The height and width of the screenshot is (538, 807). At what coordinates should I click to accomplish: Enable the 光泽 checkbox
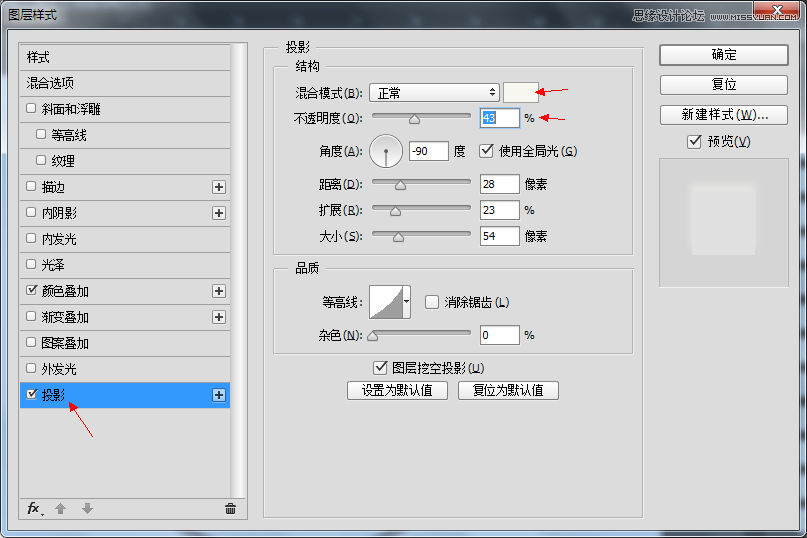pos(31,264)
